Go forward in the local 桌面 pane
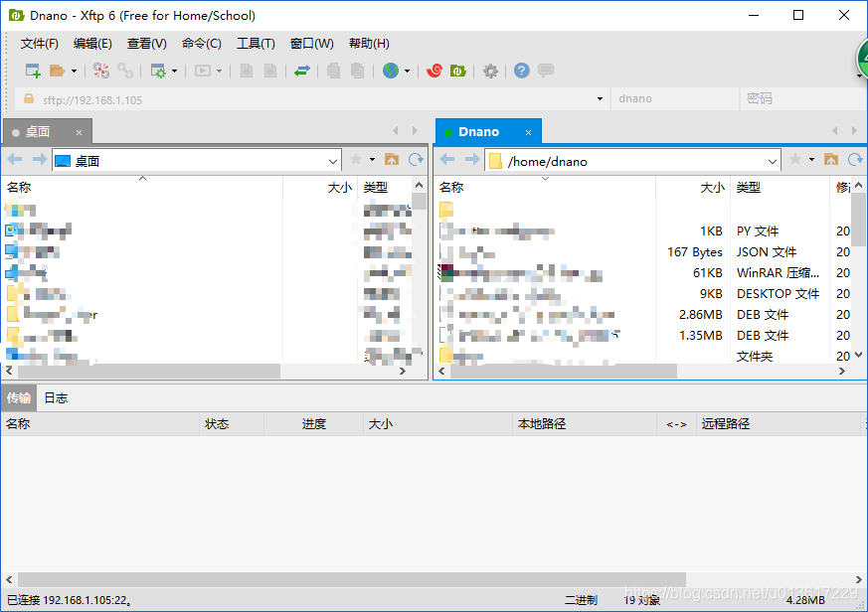 pos(40,160)
